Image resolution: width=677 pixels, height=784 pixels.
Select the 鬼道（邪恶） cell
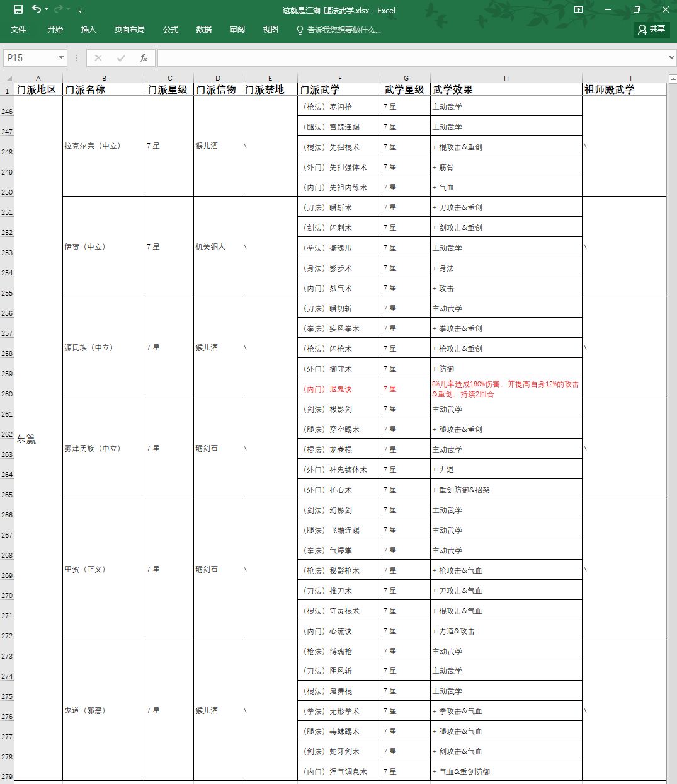coord(104,711)
